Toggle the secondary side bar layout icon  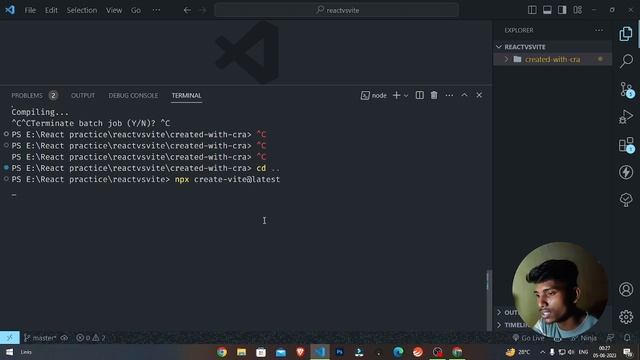click(562, 10)
